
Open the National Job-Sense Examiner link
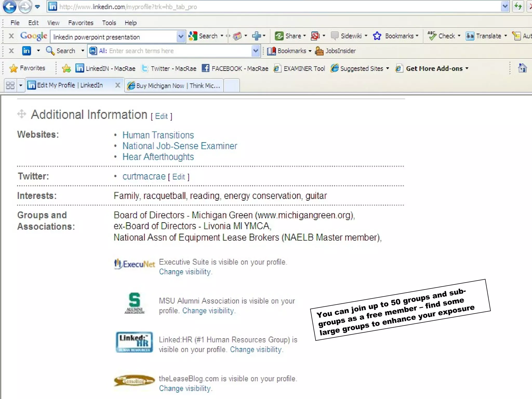point(180,146)
